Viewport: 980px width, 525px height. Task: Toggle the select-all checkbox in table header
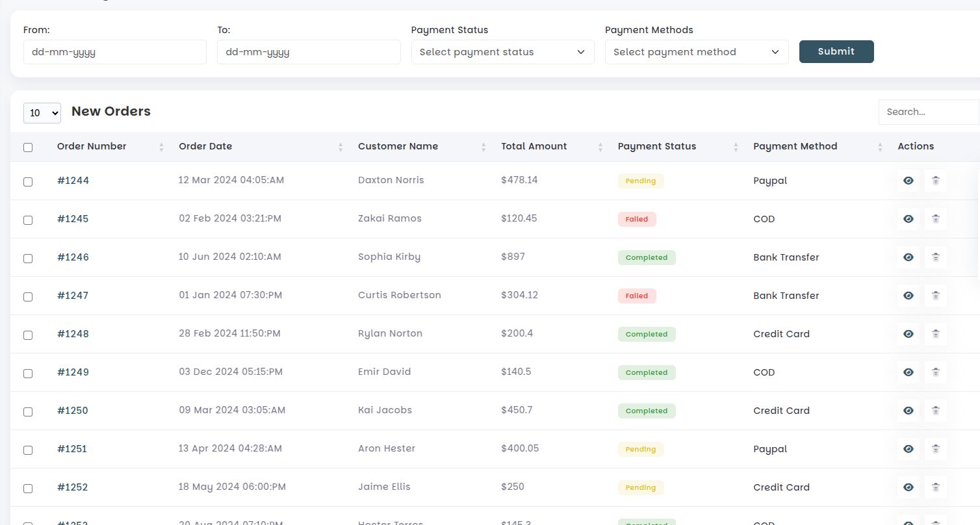(x=28, y=147)
